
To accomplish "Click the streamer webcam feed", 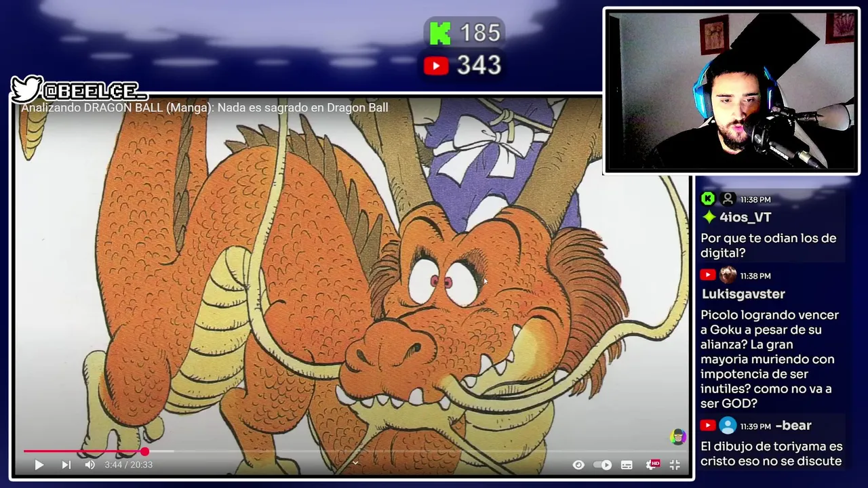I will coord(731,91).
